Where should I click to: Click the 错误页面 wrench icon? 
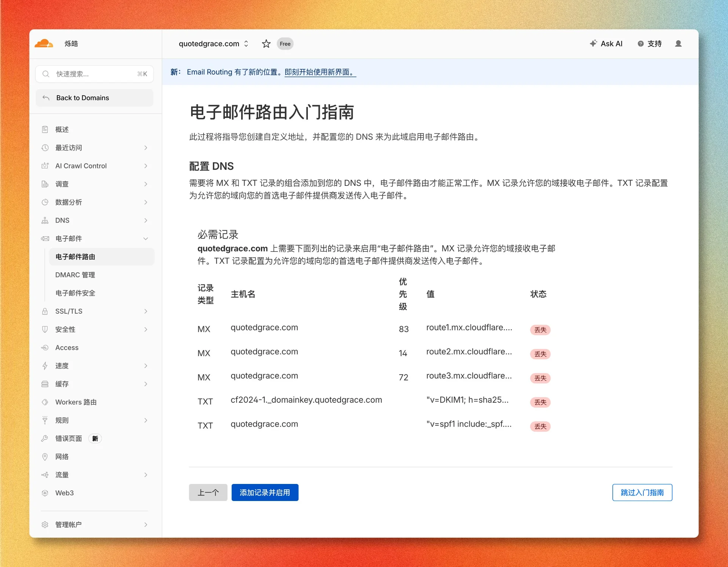click(45, 438)
